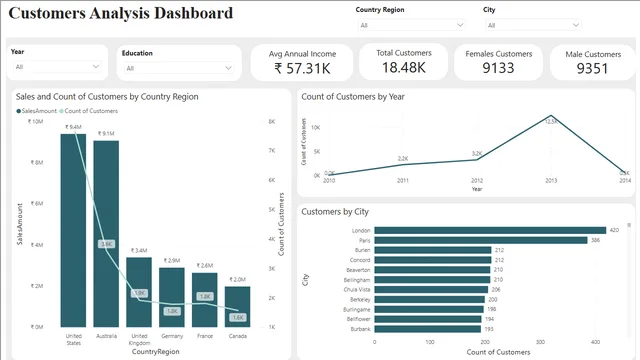
Task: Click the 2011 data label 2.2K
Action: [x=403, y=158]
